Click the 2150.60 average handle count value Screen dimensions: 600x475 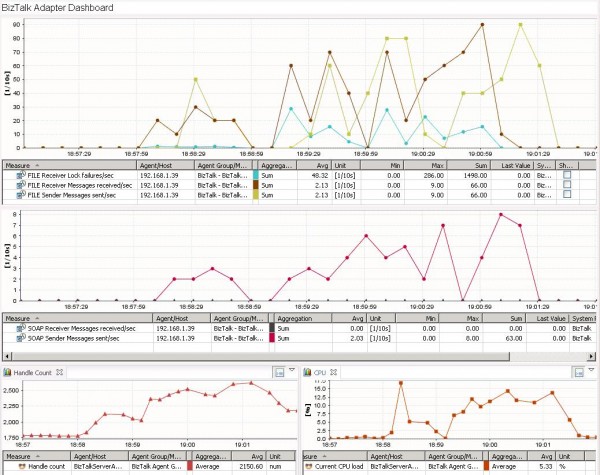click(251, 467)
